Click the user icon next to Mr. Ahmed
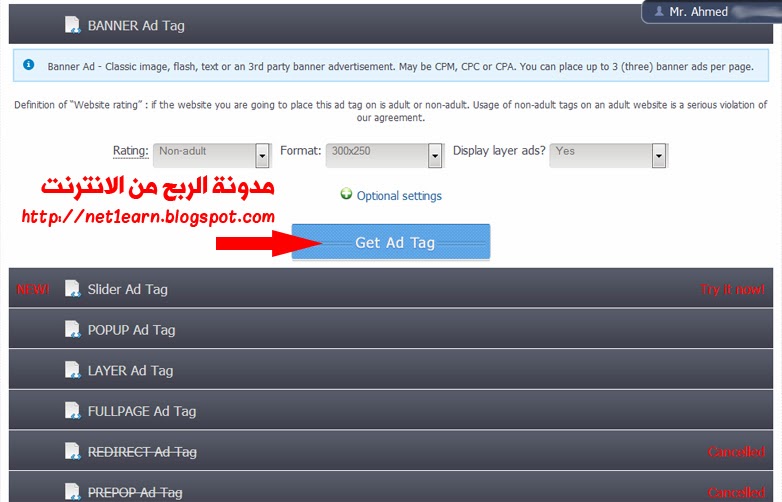 pos(659,11)
